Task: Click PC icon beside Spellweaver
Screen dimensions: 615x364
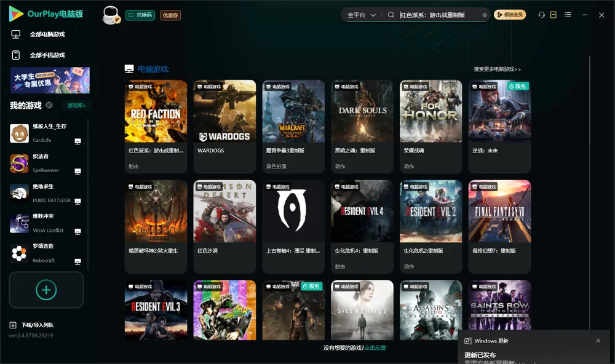Action: coord(77,172)
